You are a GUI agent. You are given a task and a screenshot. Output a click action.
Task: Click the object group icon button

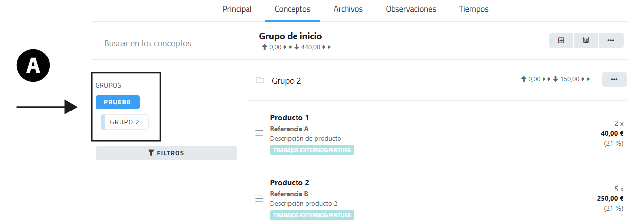(x=586, y=41)
